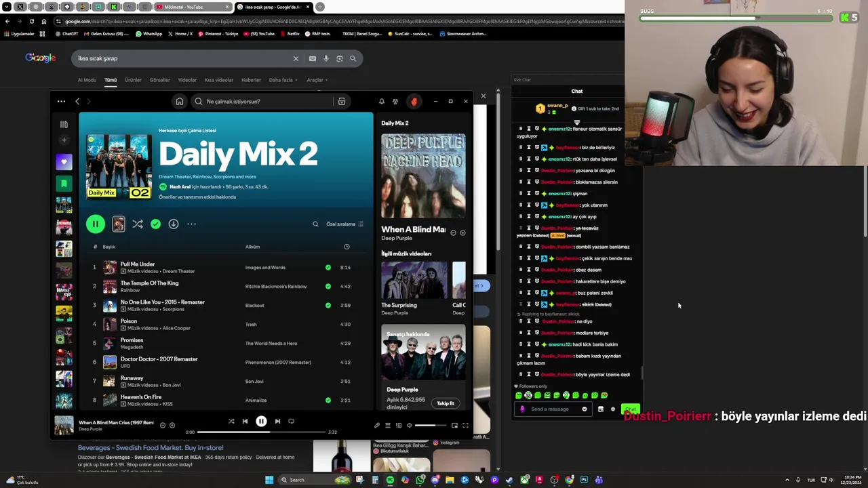868x488 pixels.
Task: Toggle shuffle beside the playlist pause button
Action: point(138,224)
